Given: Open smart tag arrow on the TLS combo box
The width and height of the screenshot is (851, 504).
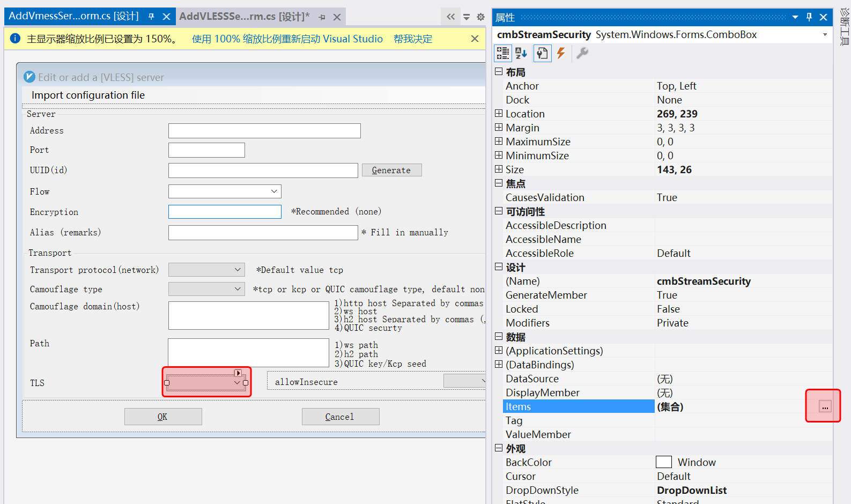Looking at the screenshot, I should (x=238, y=373).
